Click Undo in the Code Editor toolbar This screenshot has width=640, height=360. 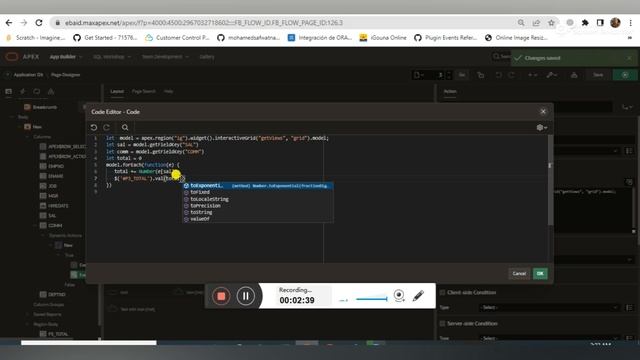(94, 127)
